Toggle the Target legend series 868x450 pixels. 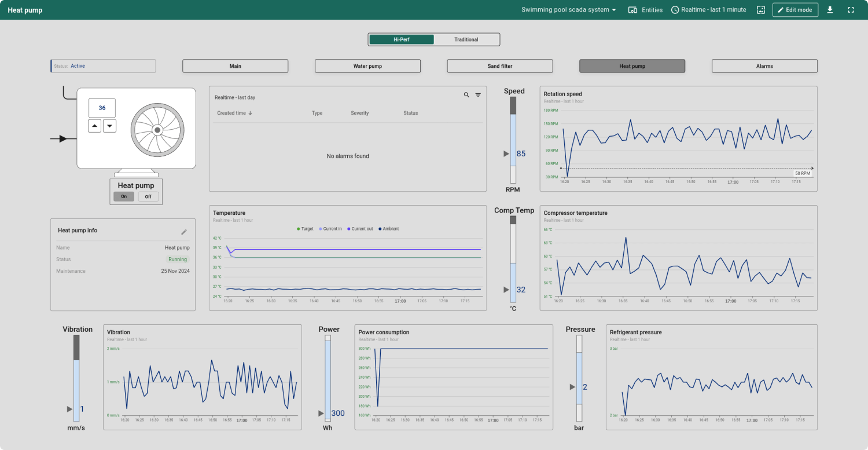[x=305, y=229]
